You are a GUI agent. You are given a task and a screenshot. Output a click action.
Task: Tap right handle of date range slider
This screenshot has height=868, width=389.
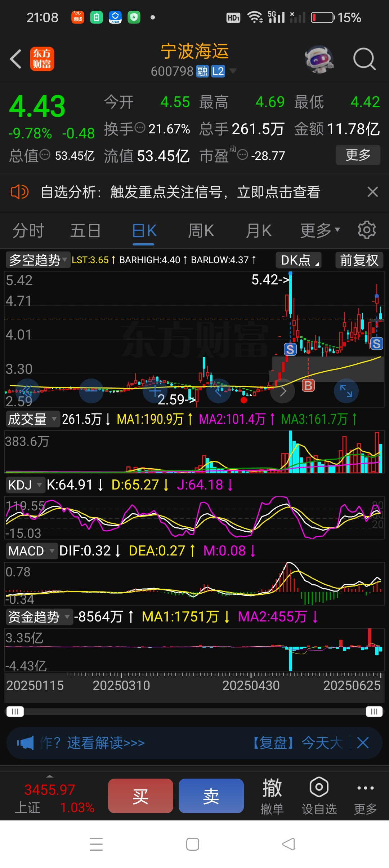tap(374, 712)
